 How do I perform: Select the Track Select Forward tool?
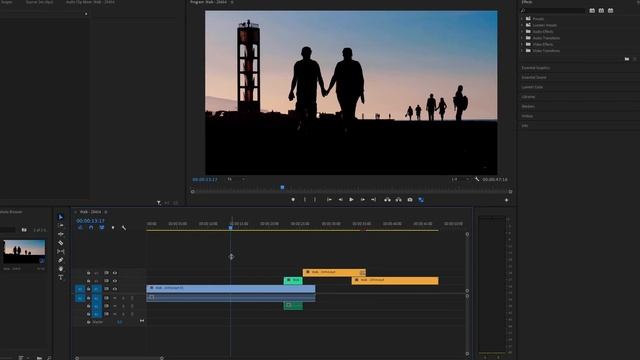(60, 225)
